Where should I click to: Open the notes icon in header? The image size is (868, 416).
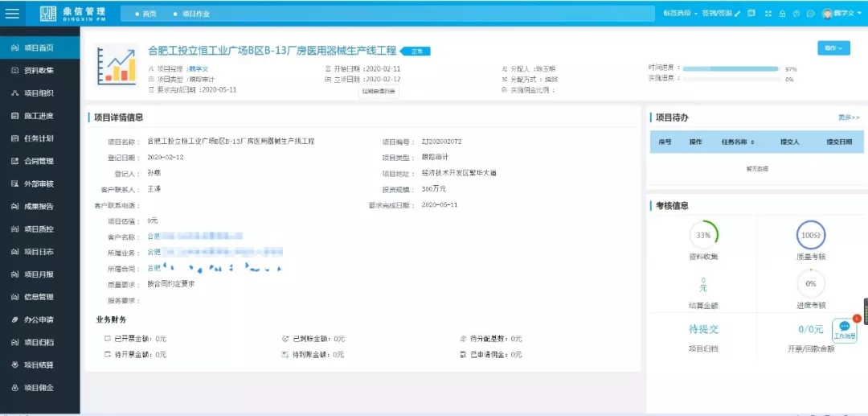pos(751,14)
